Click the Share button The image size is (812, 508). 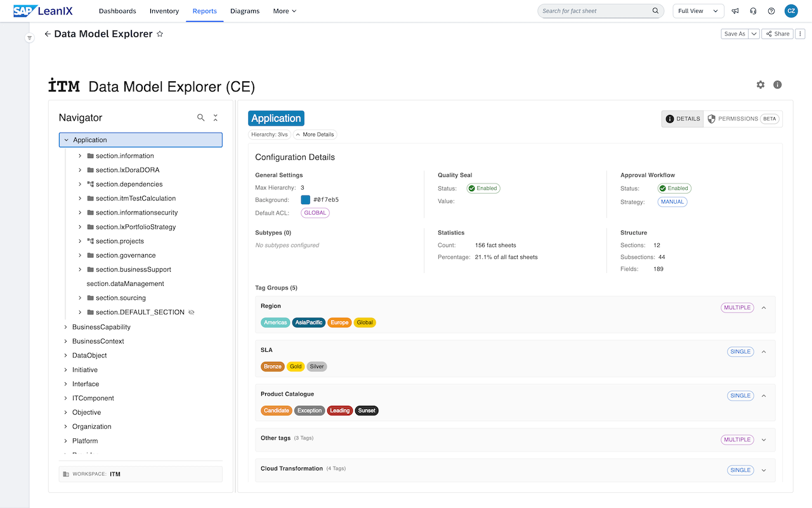777,34
